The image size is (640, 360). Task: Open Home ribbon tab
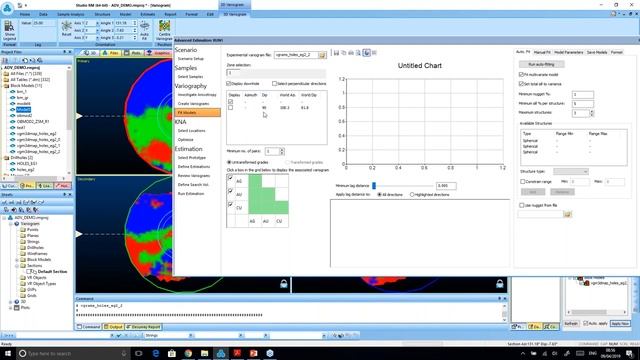[25, 14]
